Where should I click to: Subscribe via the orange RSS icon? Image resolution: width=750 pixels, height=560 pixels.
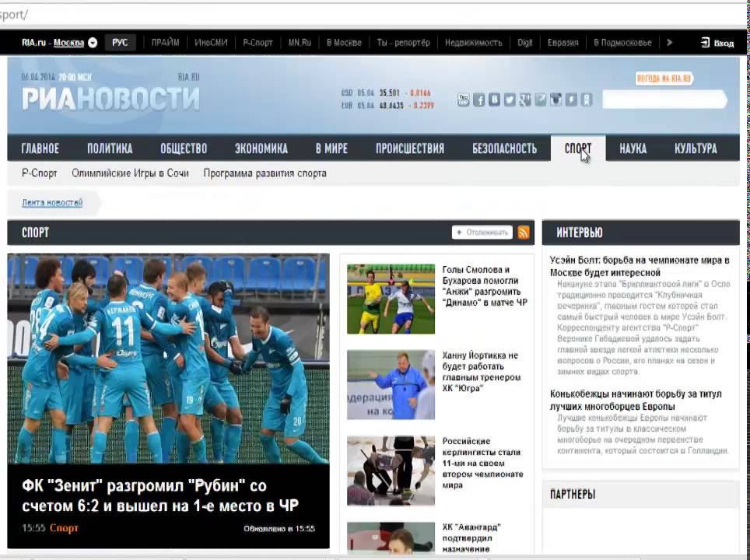pos(524,233)
